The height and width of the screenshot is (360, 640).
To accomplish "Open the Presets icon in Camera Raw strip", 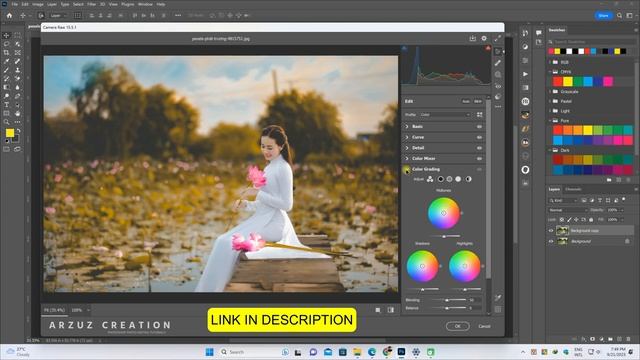I will tap(498, 97).
